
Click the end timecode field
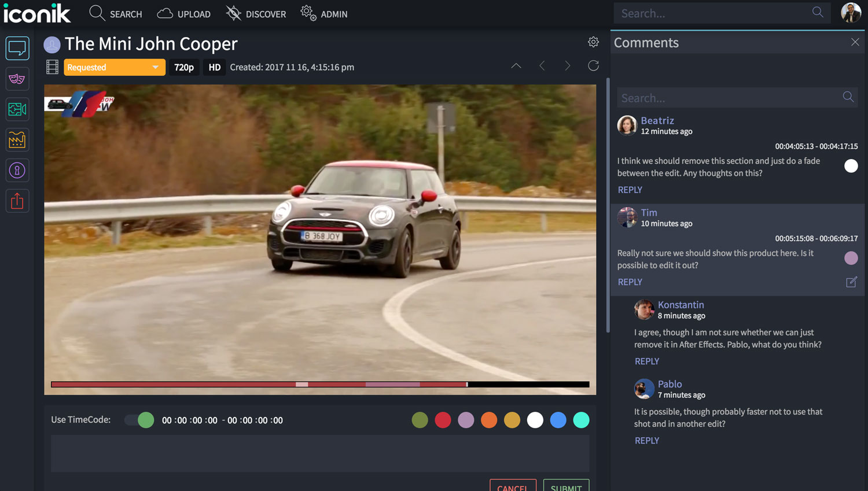[x=255, y=420]
